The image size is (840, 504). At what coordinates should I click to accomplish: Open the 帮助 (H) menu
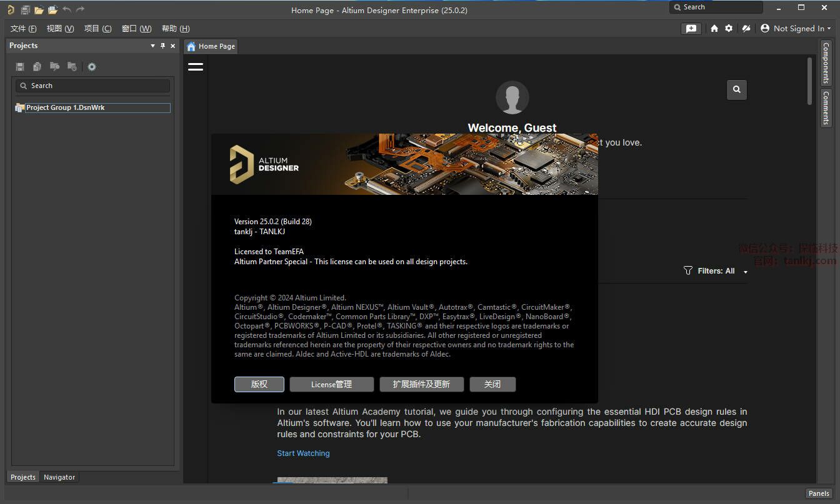point(176,29)
